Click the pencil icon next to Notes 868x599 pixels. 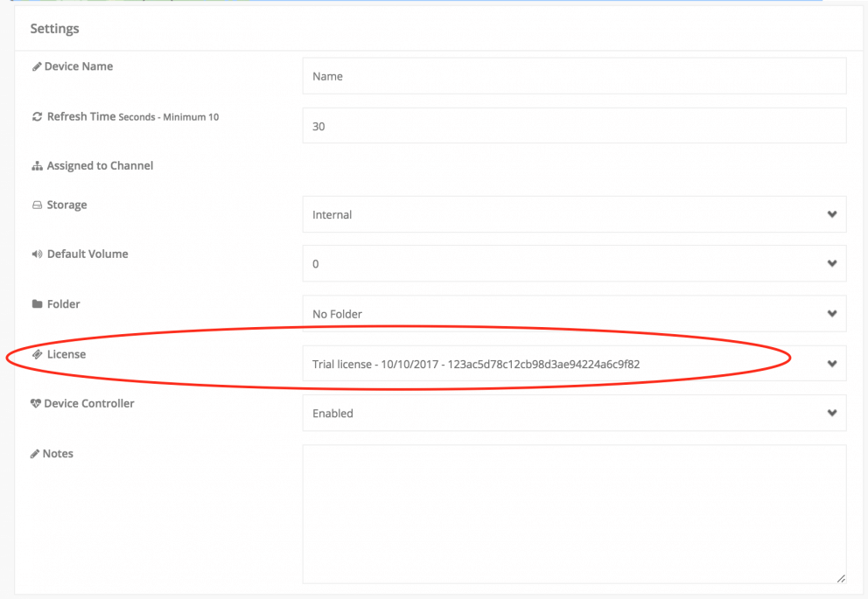pos(35,454)
